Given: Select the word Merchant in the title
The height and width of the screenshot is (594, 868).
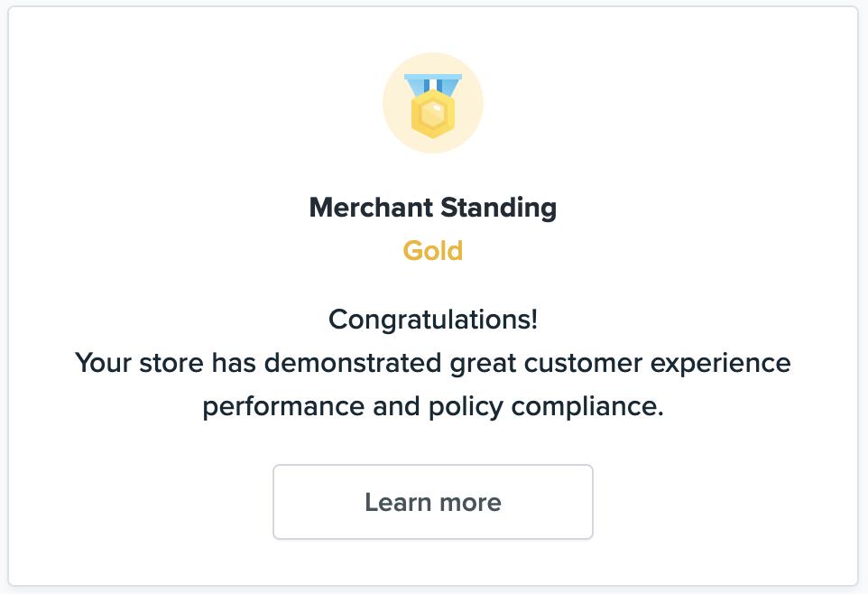Looking at the screenshot, I should [x=370, y=208].
